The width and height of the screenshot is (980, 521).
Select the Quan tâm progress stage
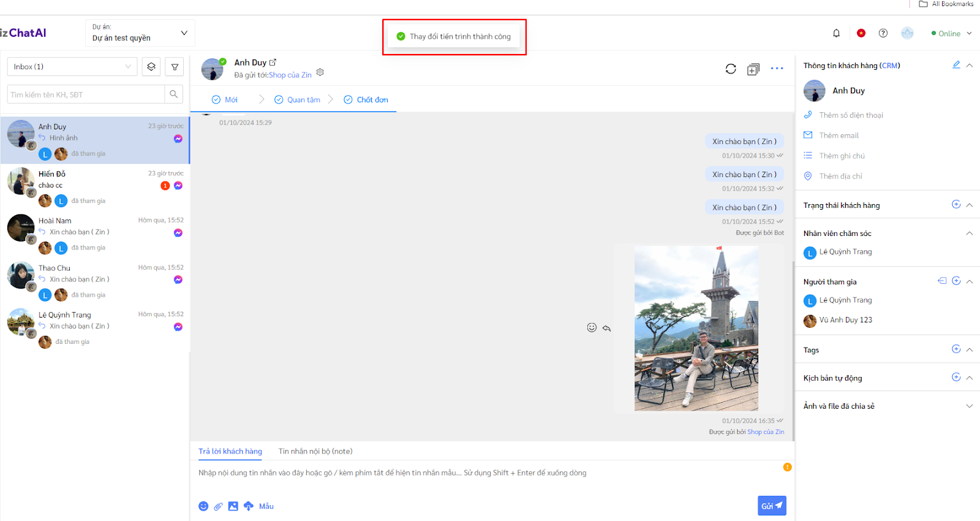[x=298, y=100]
